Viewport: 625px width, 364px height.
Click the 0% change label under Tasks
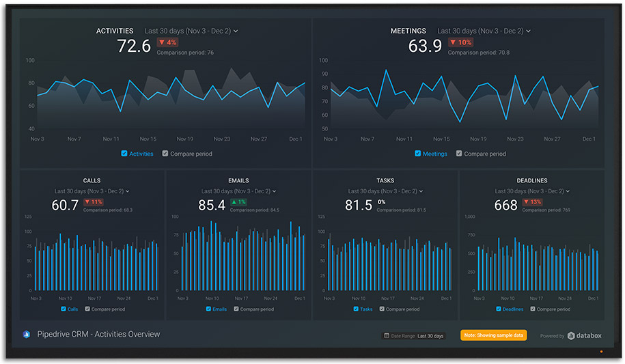[381, 201]
